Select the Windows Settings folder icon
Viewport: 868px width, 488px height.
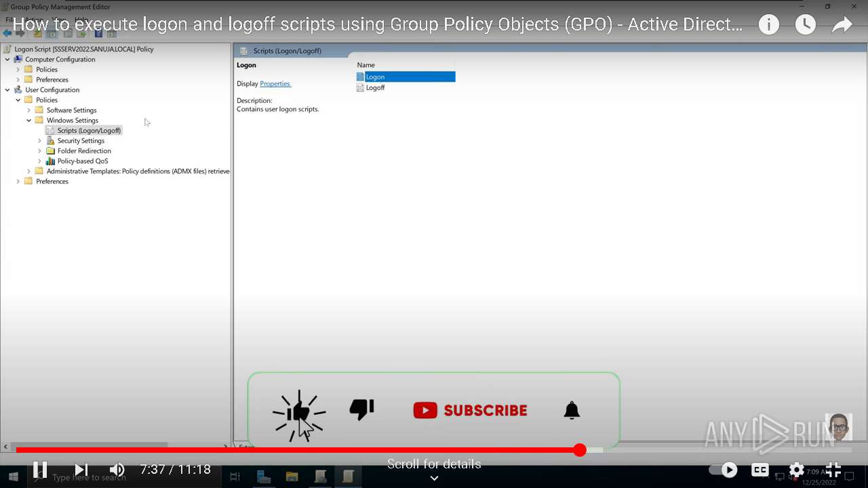click(39, 120)
